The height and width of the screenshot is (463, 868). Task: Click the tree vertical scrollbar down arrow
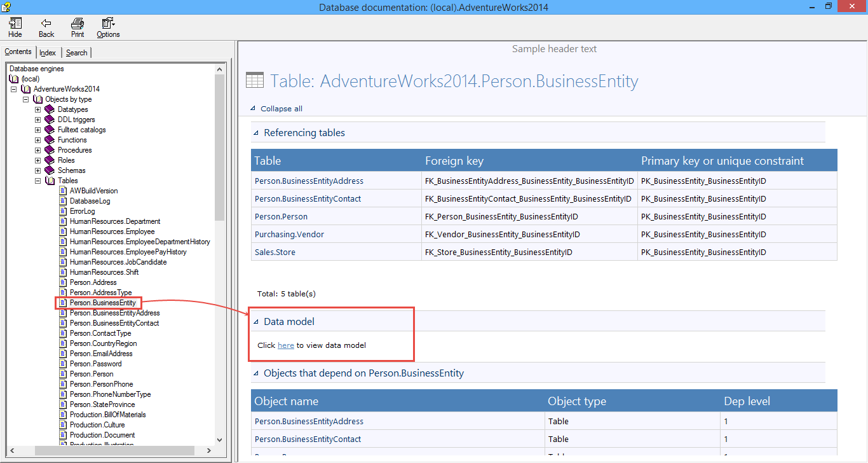(220, 439)
